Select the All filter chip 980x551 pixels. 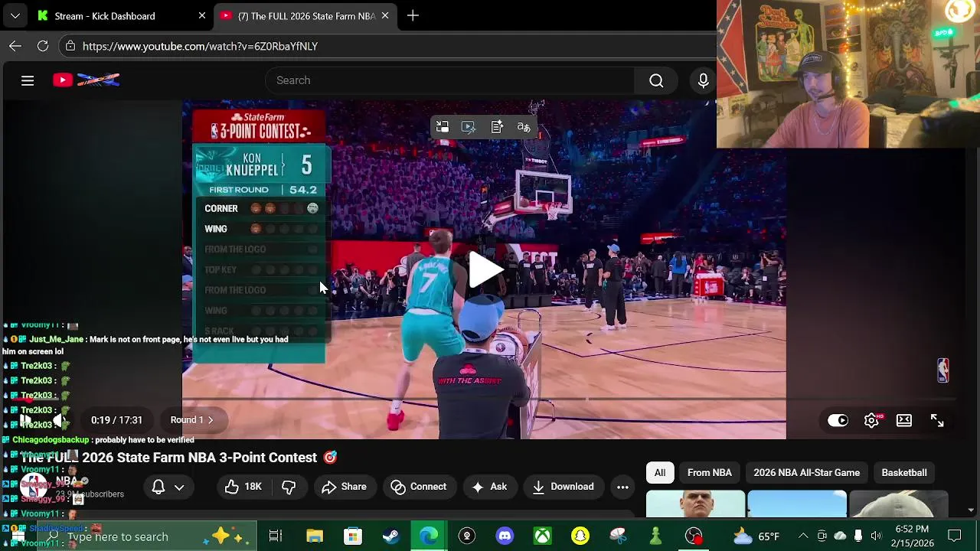(x=660, y=473)
